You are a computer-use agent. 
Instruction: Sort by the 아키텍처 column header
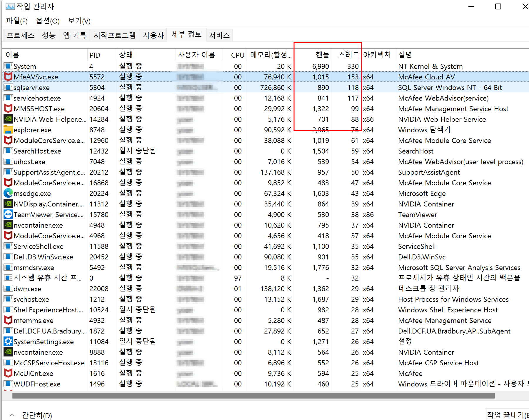(x=379, y=55)
